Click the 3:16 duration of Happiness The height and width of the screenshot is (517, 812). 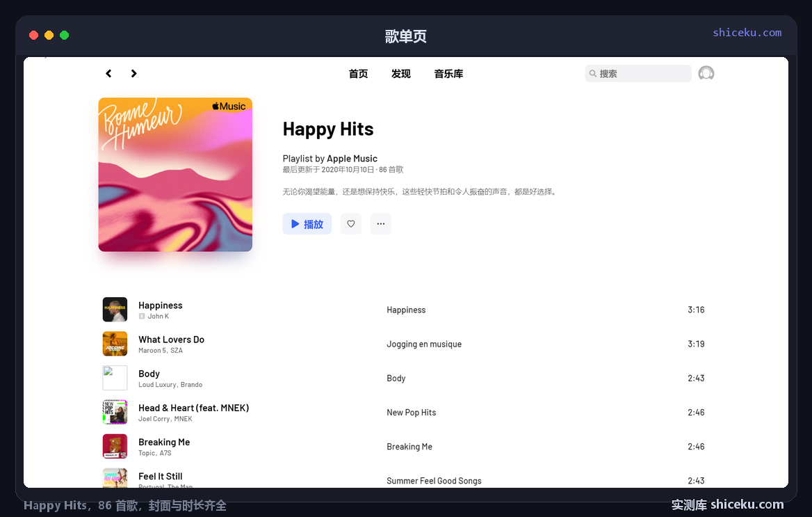pyautogui.click(x=696, y=310)
